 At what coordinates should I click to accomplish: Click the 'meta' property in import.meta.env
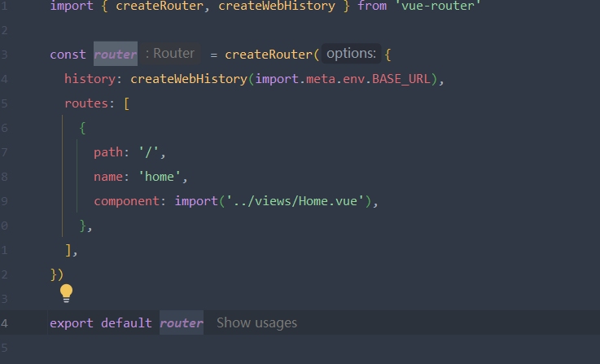coord(321,79)
